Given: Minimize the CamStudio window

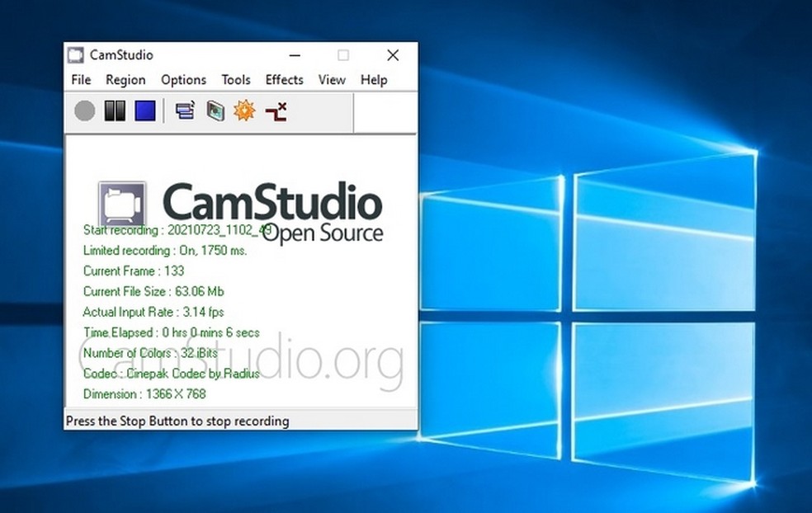Looking at the screenshot, I should click(x=294, y=55).
